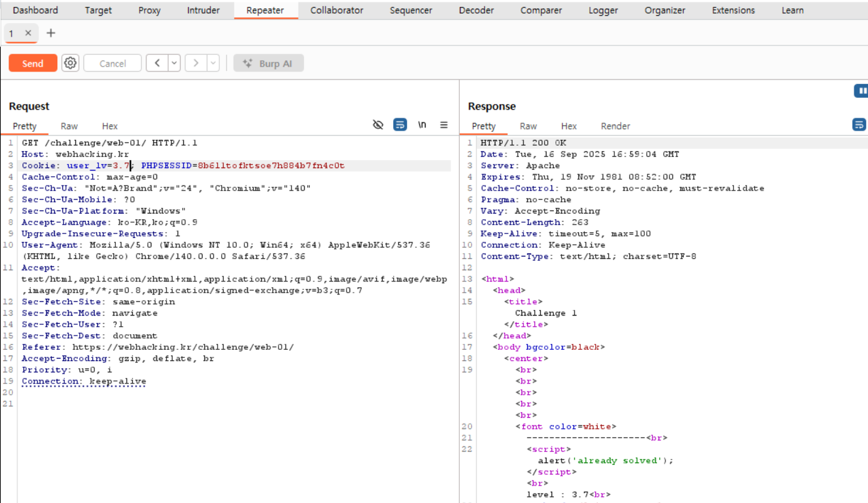Screen dimensions: 868x503
Task: Select Repeater sub-tab 1
Action: 12,33
